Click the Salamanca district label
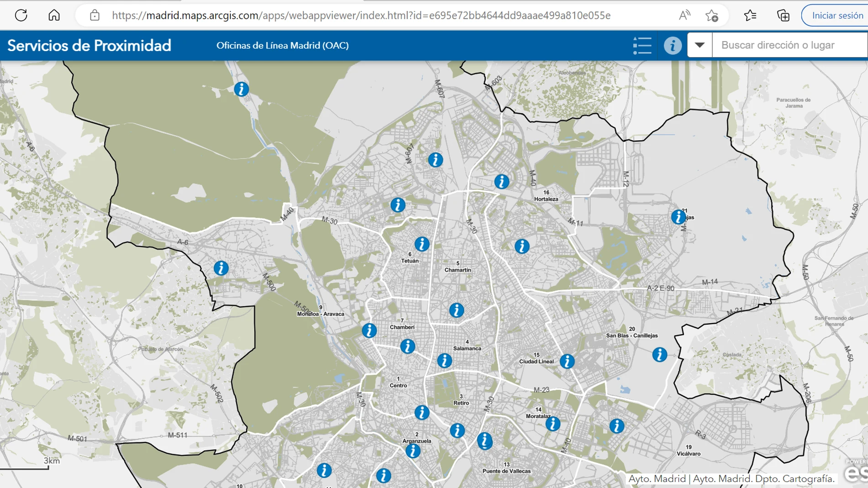The height and width of the screenshot is (488, 868). tap(467, 348)
